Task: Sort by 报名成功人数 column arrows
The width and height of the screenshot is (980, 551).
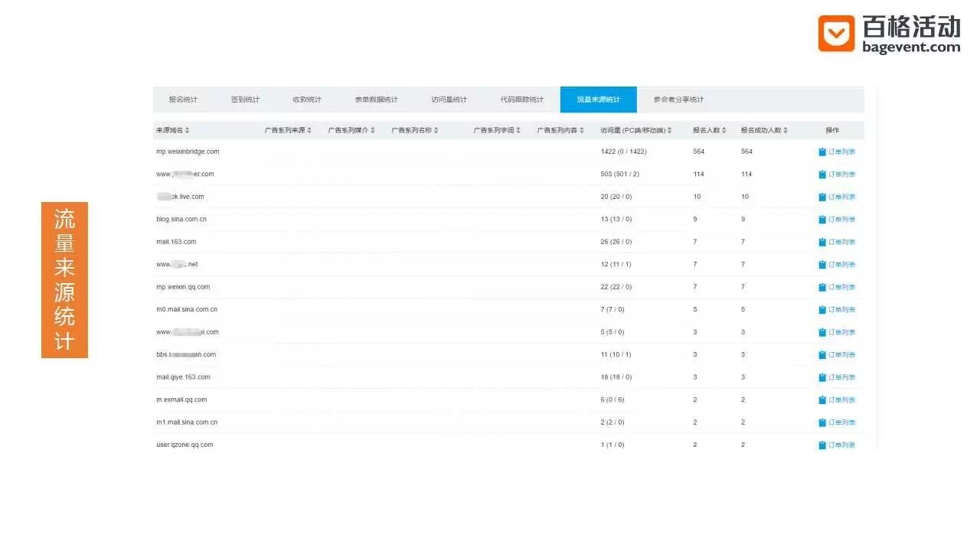Action: (786, 130)
